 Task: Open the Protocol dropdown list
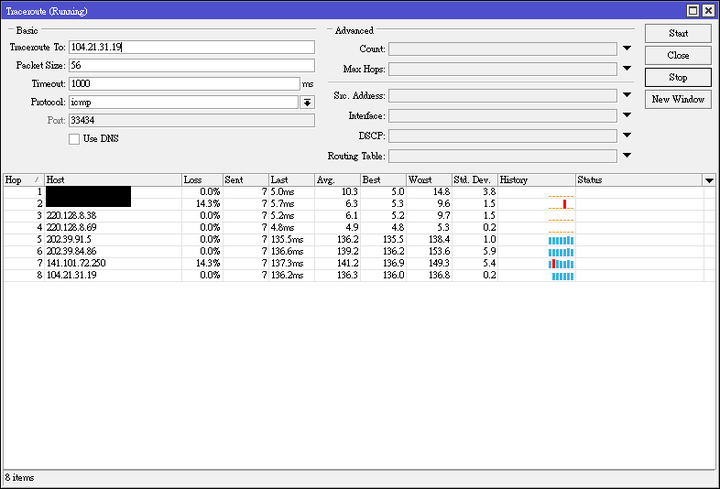[x=307, y=102]
